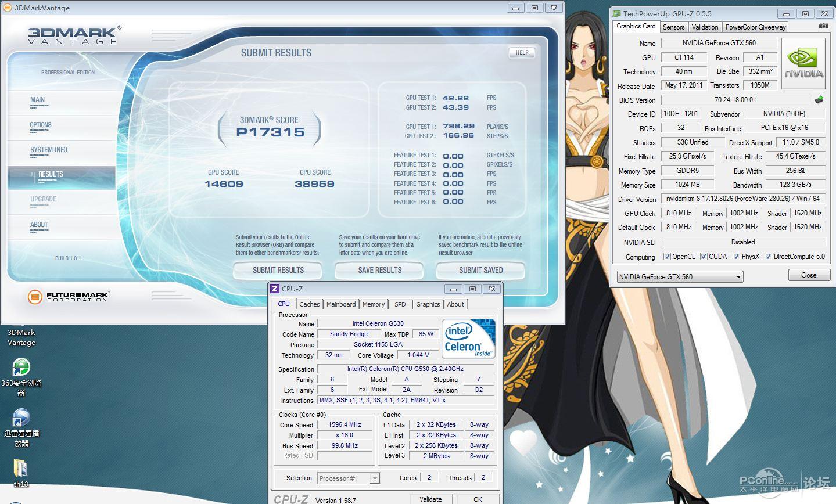Switch to the Validation tab in GPU-Z
836x504 pixels.
click(705, 27)
